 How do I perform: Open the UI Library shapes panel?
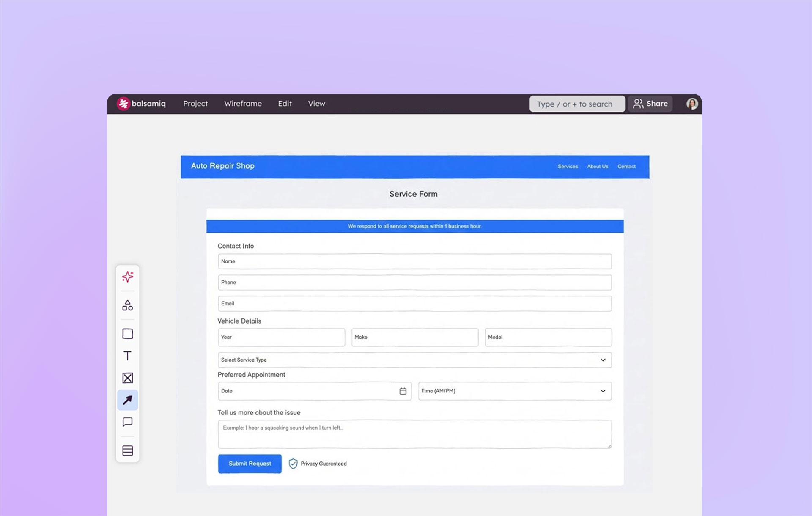pyautogui.click(x=127, y=305)
